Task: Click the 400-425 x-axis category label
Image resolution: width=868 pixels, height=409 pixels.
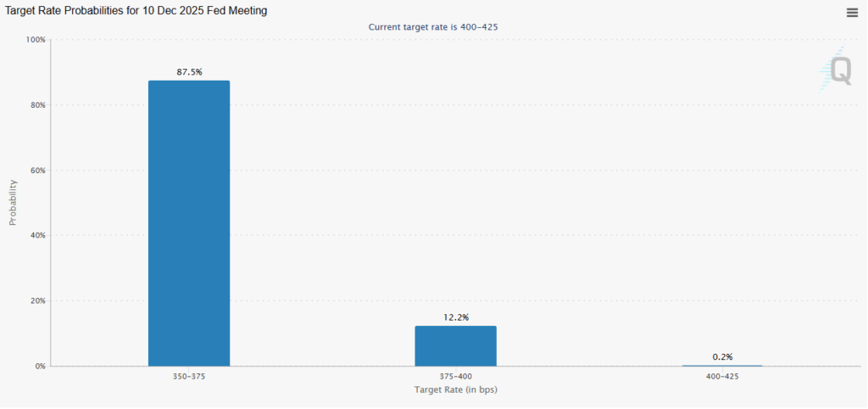Action: coord(722,376)
